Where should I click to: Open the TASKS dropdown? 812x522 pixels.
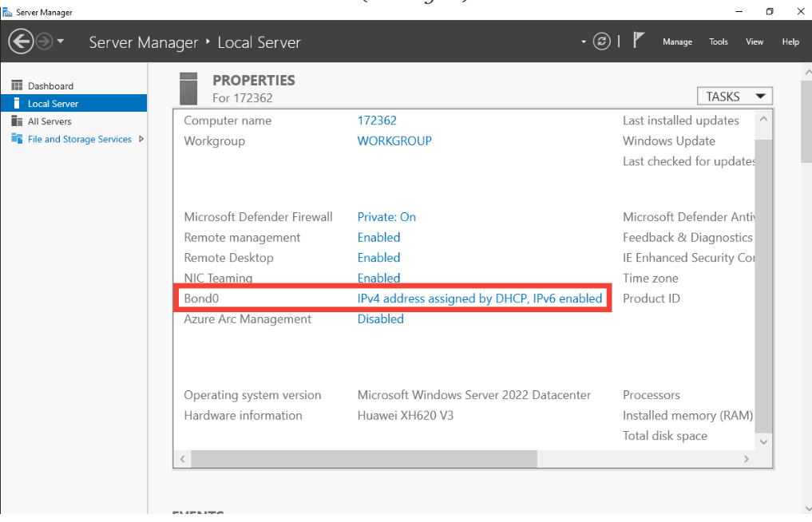(x=735, y=97)
